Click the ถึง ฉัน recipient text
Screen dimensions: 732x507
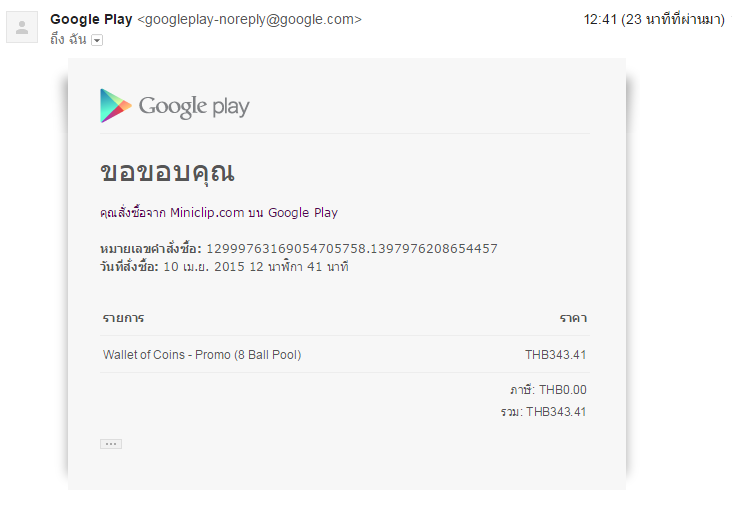click(69, 39)
